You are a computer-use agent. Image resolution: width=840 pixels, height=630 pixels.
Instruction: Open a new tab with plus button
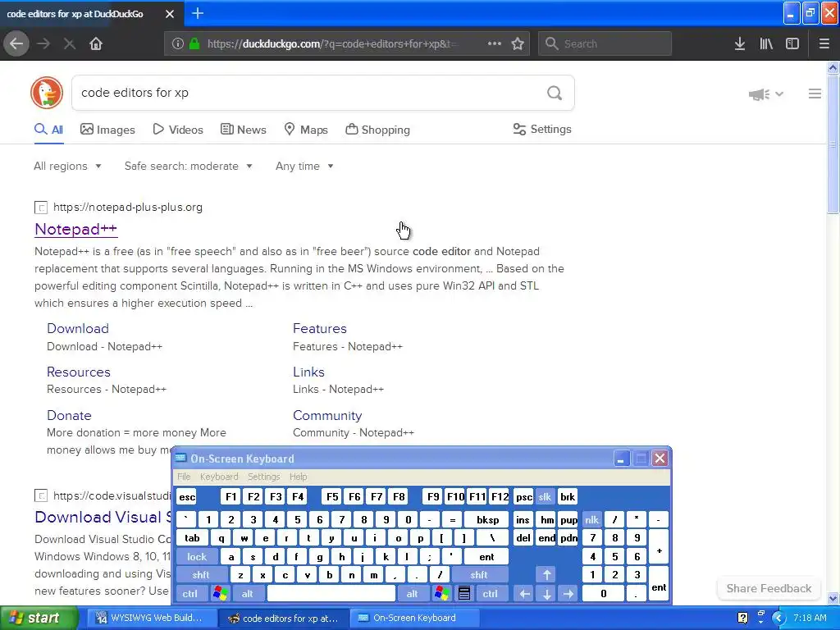click(x=198, y=13)
